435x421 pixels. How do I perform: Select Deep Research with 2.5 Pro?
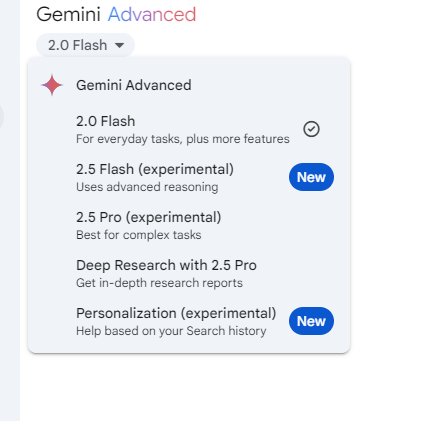(189, 273)
